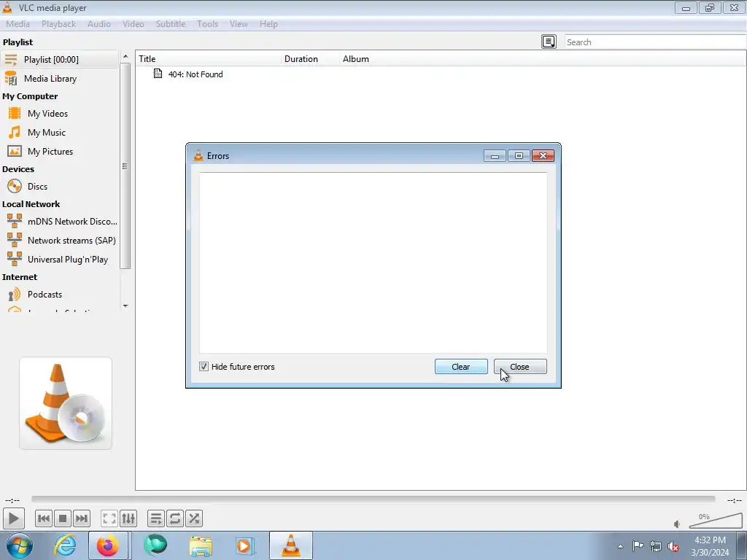747x560 pixels.
Task: Click the Next media button
Action: pyautogui.click(x=82, y=518)
